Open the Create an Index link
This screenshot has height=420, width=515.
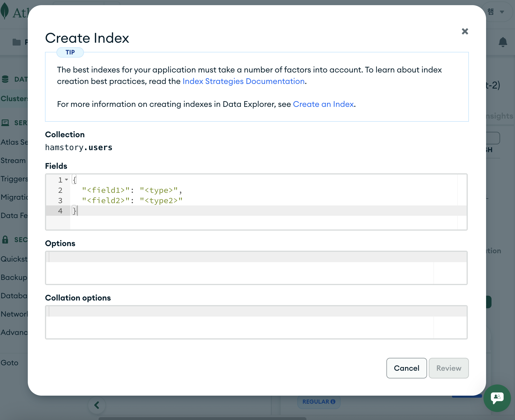[x=323, y=104]
